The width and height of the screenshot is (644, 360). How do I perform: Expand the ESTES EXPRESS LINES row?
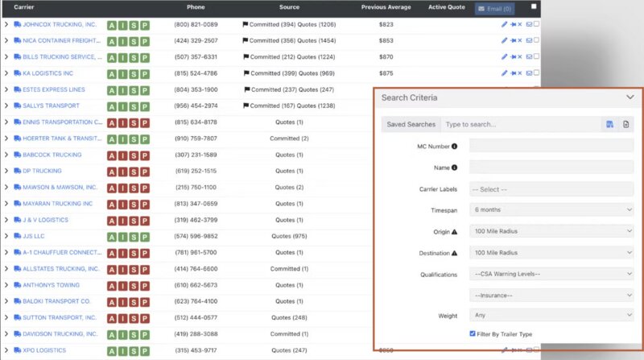click(6, 89)
